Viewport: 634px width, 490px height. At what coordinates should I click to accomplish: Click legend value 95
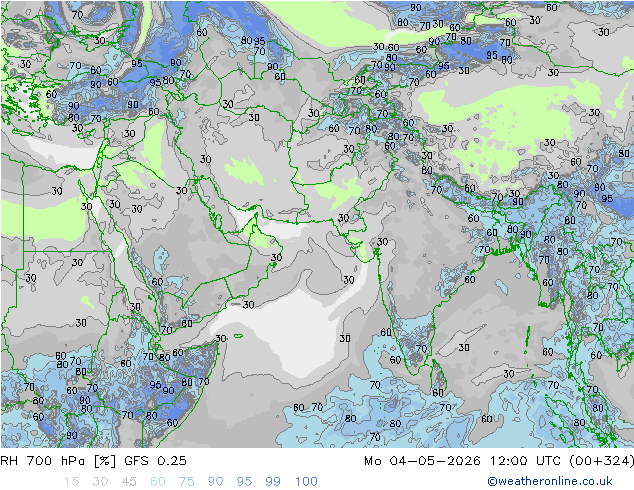[244, 482]
